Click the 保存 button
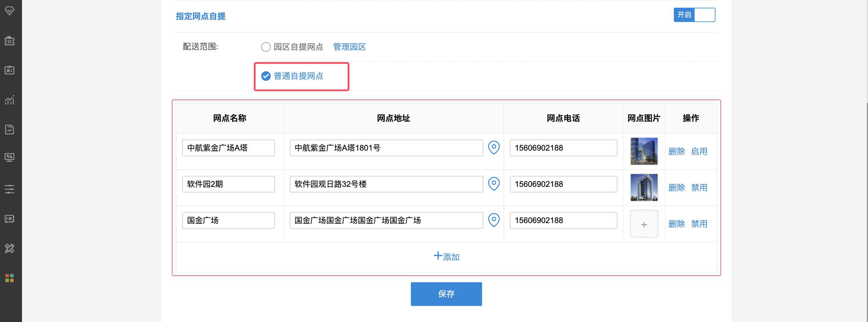 (446, 294)
